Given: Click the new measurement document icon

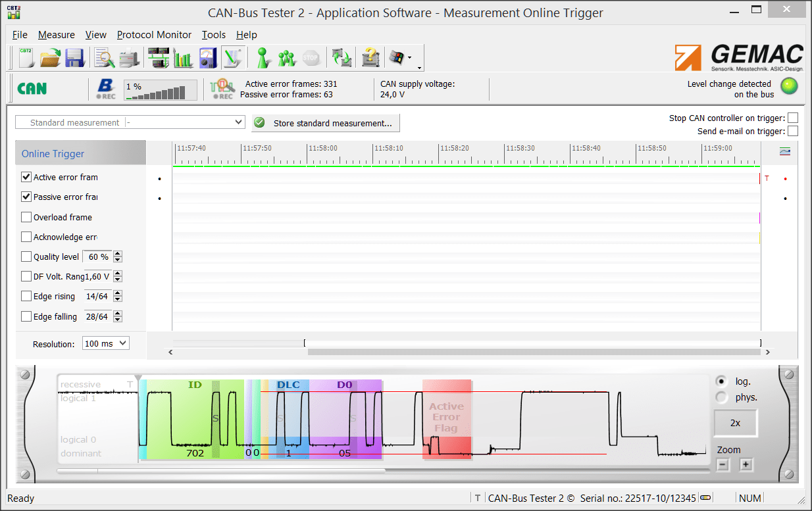Looking at the screenshot, I should (26, 58).
